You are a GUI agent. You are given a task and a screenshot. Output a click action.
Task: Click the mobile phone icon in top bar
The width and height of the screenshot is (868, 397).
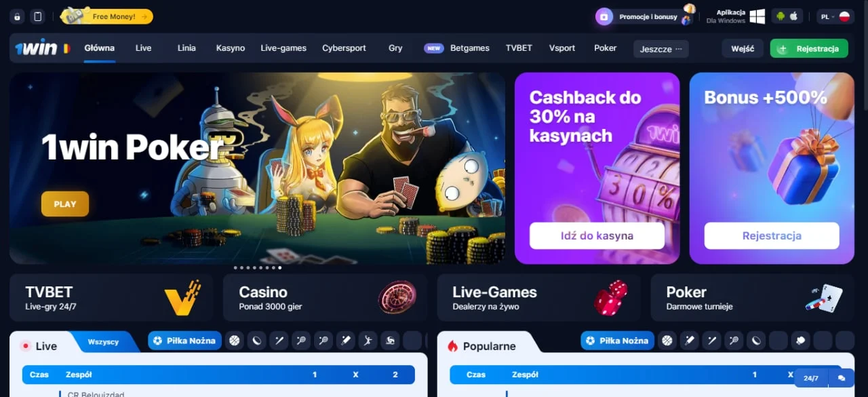[x=38, y=16]
